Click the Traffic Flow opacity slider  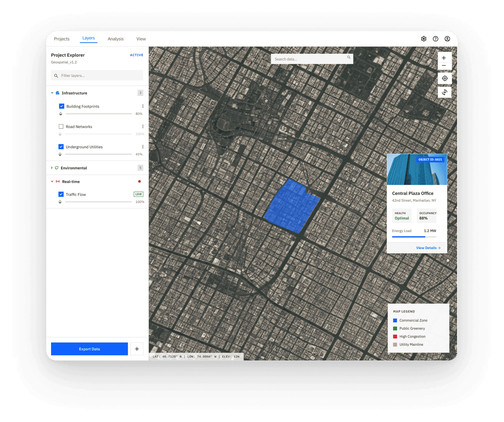coord(99,202)
